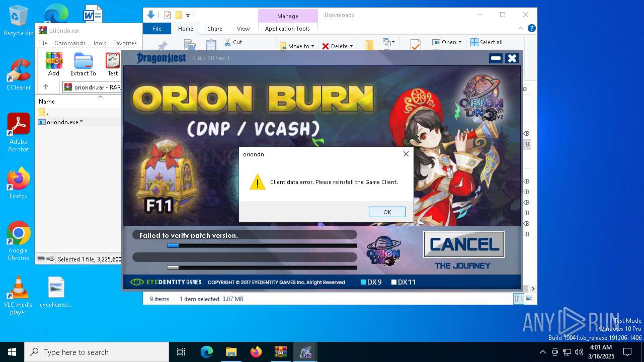The image size is (644, 362).
Task: Click the lower patch progress bar
Action: click(x=262, y=268)
